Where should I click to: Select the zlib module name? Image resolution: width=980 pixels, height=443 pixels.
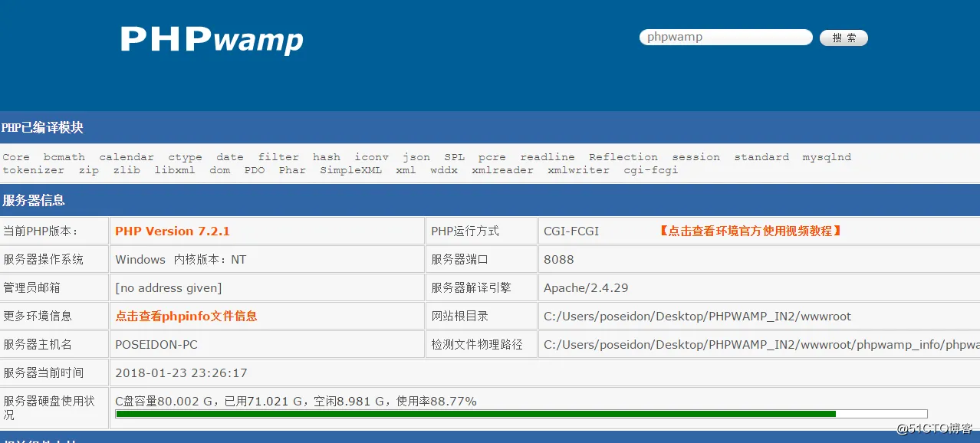pos(127,170)
